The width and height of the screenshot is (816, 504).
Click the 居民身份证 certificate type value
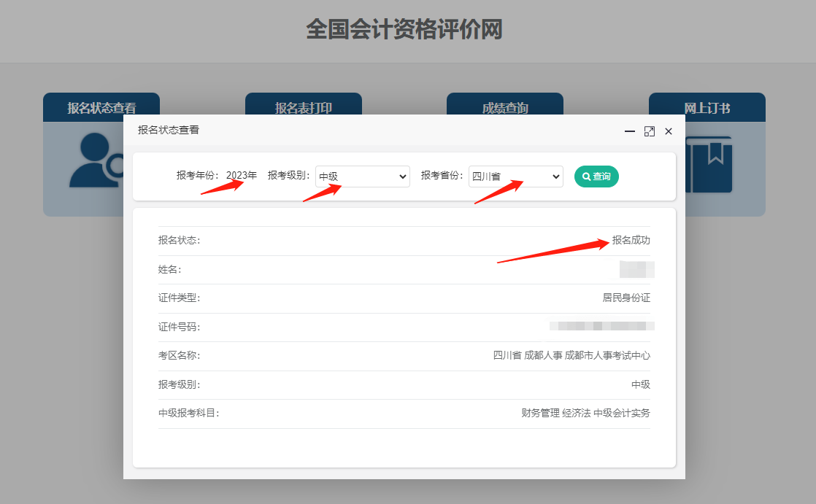pos(626,298)
